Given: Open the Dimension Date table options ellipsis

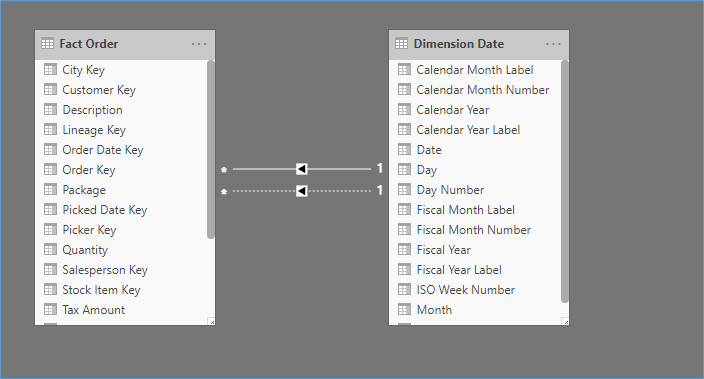Looking at the screenshot, I should pos(553,44).
